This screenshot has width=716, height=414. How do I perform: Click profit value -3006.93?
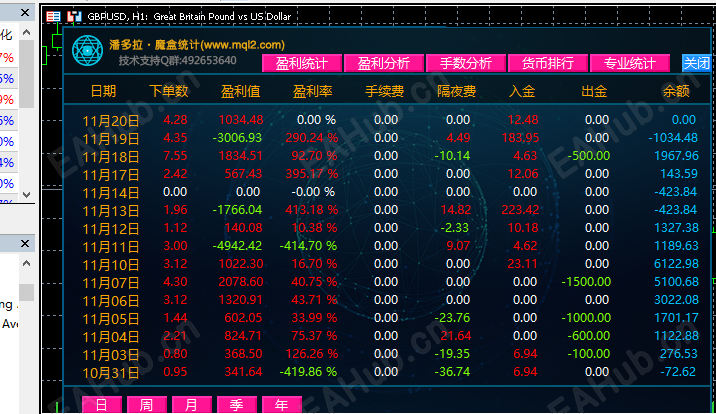(x=237, y=138)
